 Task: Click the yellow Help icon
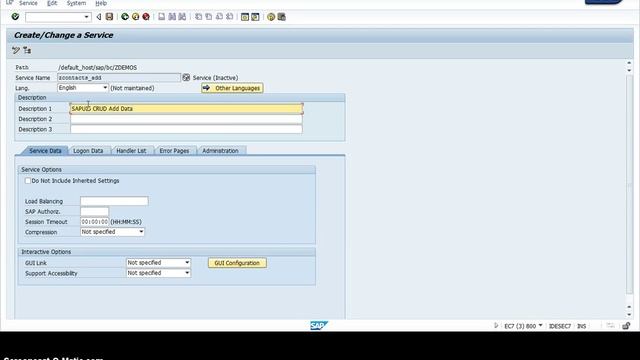pyautogui.click(x=271, y=17)
